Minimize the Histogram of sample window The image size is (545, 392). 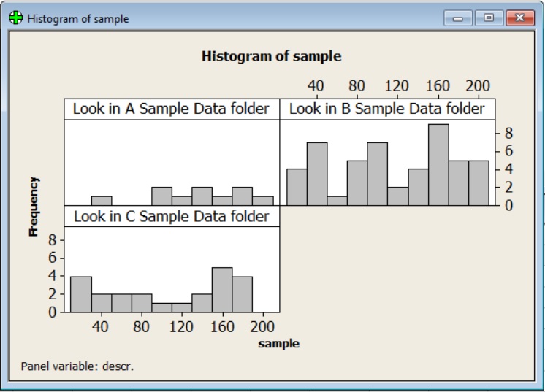point(460,18)
